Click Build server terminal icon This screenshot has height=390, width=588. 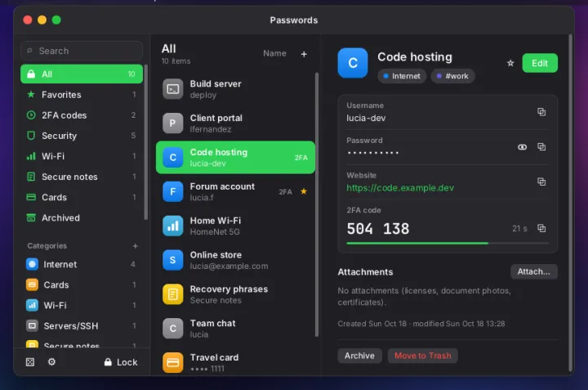[x=173, y=89]
